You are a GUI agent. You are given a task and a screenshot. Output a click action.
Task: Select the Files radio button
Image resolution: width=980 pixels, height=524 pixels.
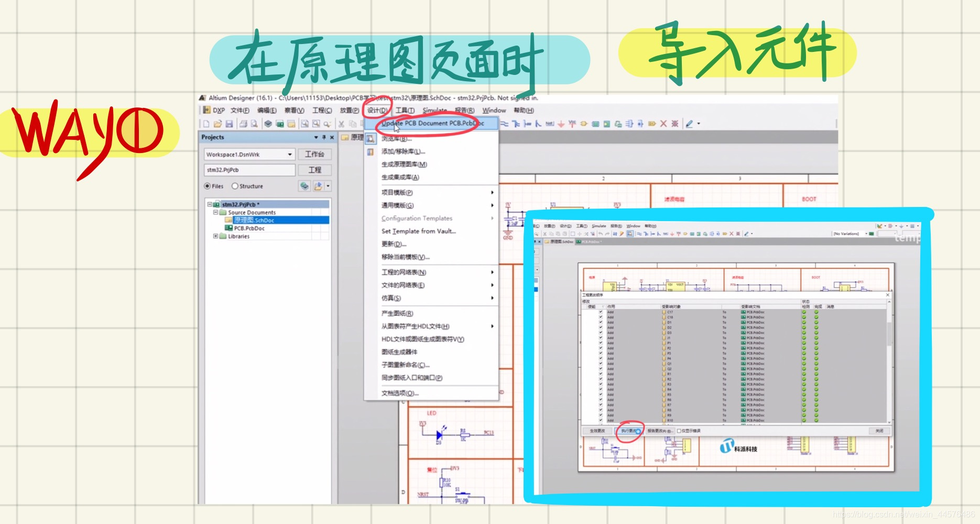(x=208, y=186)
